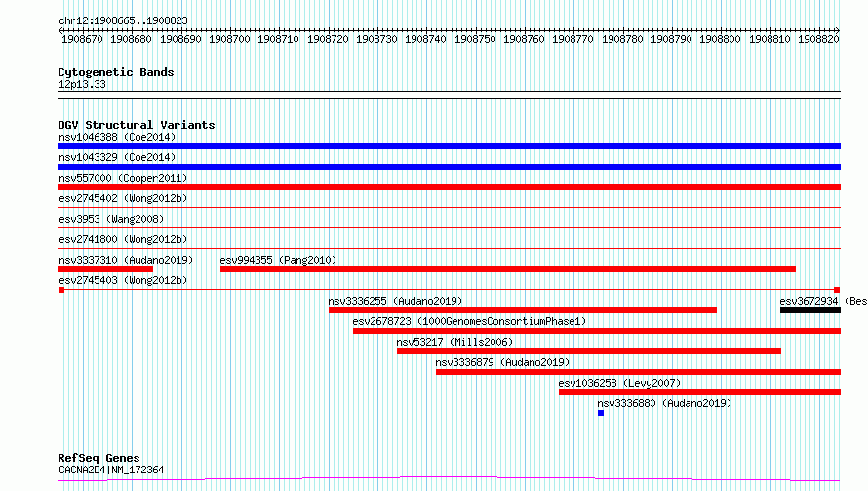This screenshot has height=491, width=868.
Task: Click ruler position 1908820
Action: pyautogui.click(x=818, y=39)
